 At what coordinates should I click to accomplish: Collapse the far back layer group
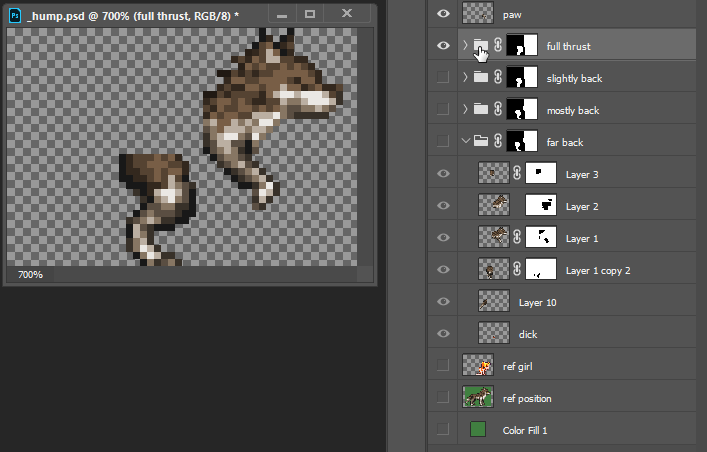(x=465, y=141)
